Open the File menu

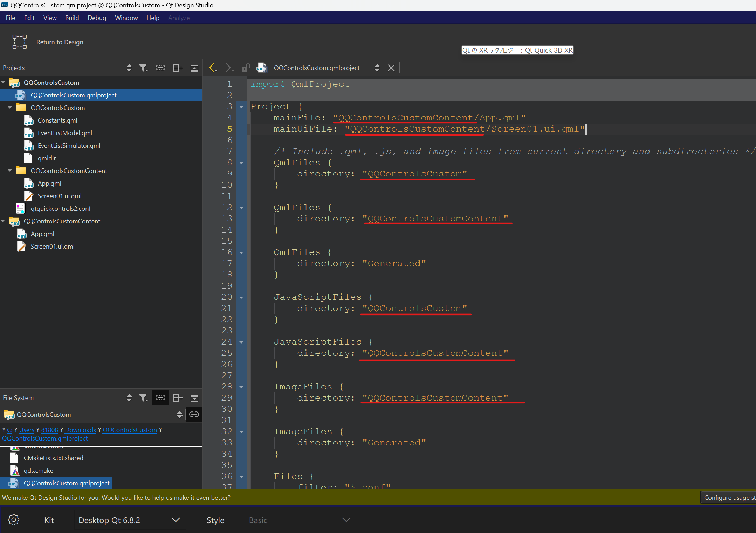(x=11, y=18)
